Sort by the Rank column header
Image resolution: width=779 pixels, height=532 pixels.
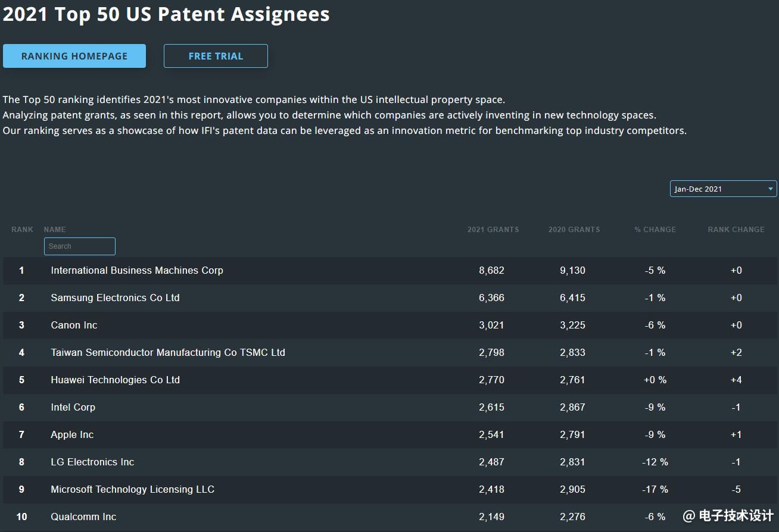click(x=22, y=230)
